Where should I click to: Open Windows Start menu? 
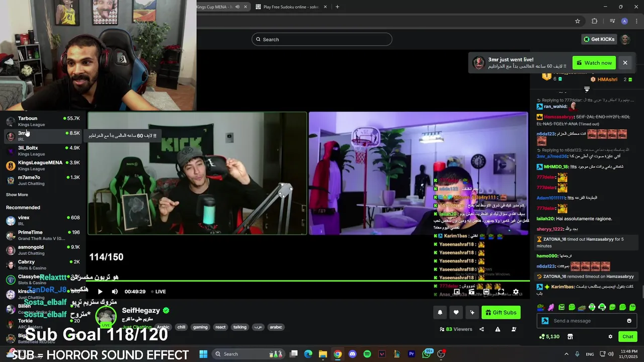(203, 354)
